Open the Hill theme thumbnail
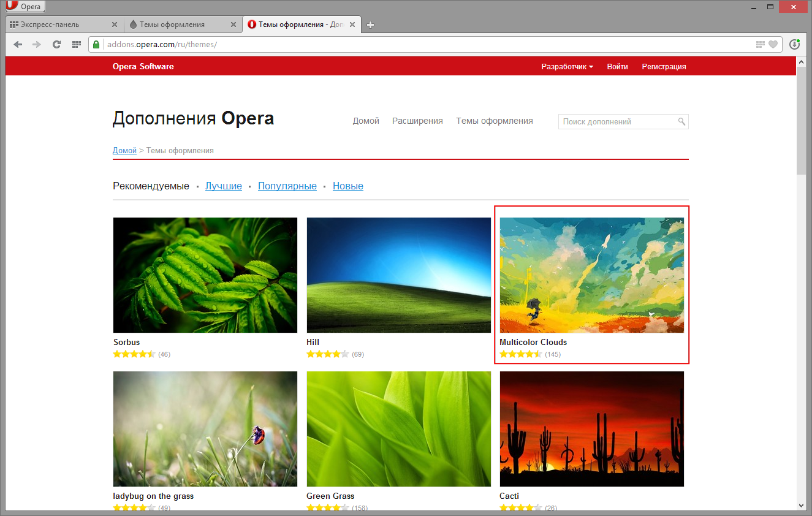Viewport: 812px width, 516px height. tap(398, 275)
